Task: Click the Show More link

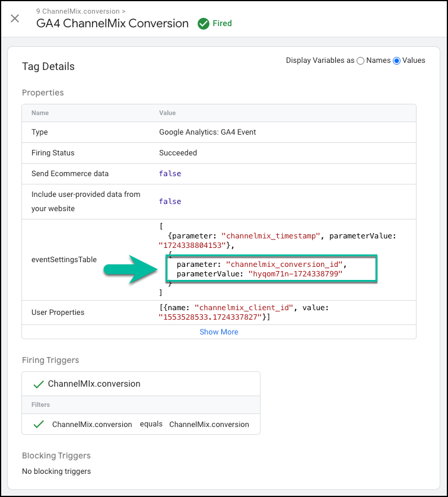Action: click(x=219, y=332)
